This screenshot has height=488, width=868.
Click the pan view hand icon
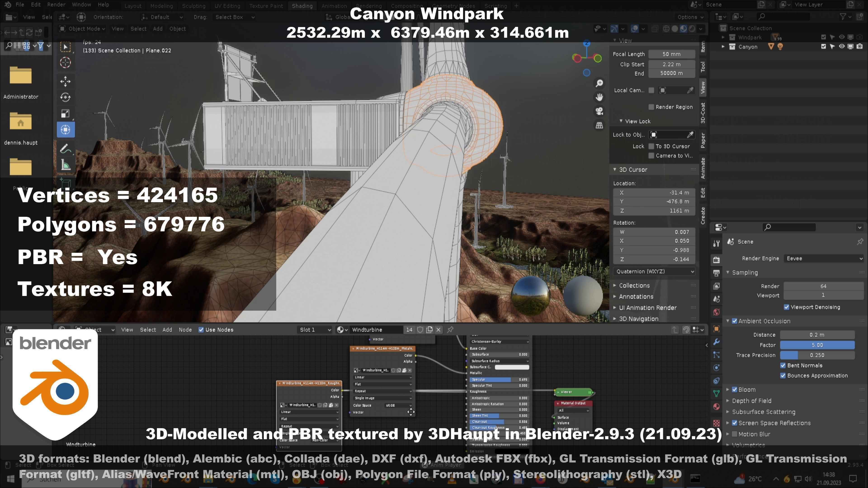click(x=599, y=97)
